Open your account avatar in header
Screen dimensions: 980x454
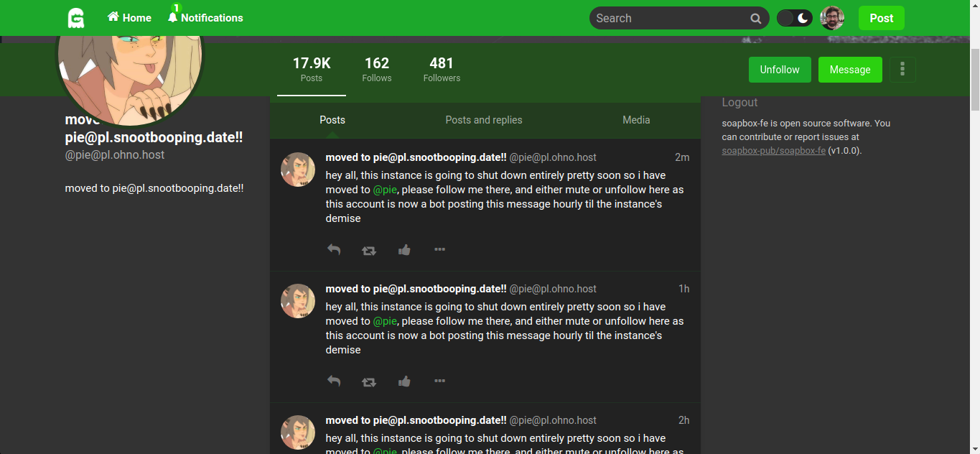click(x=832, y=18)
